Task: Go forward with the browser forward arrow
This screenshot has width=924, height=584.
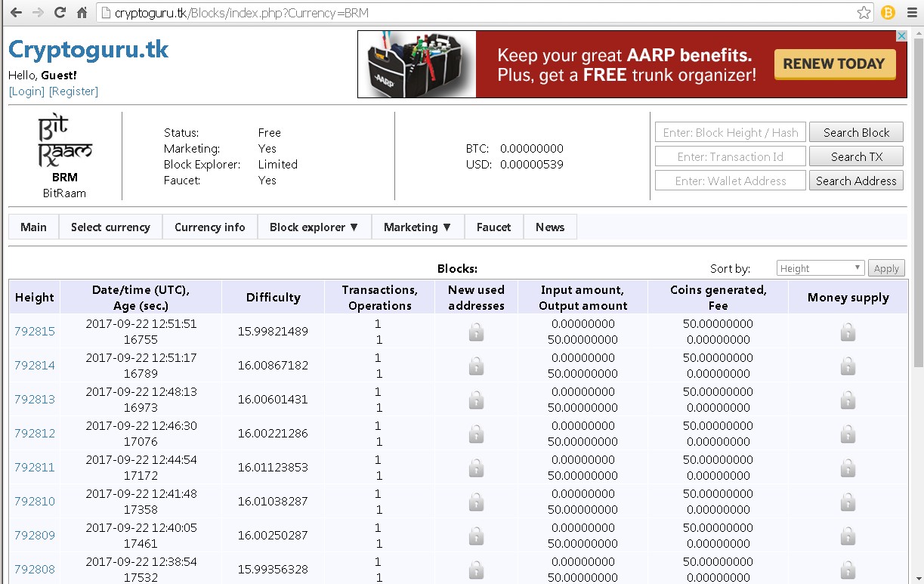Action: tap(38, 13)
